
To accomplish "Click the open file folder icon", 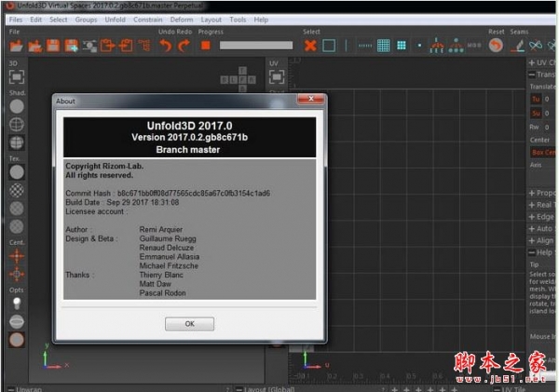I will click(x=17, y=46).
